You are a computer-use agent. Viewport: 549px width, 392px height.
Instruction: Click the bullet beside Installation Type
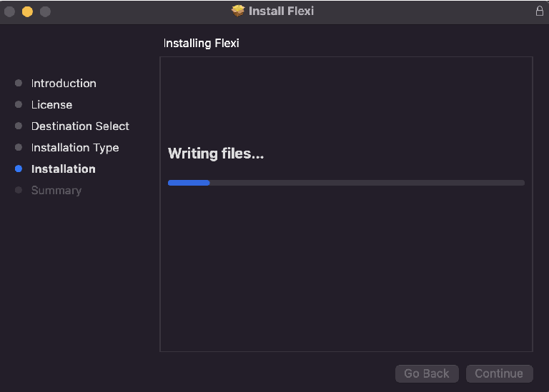click(x=19, y=148)
